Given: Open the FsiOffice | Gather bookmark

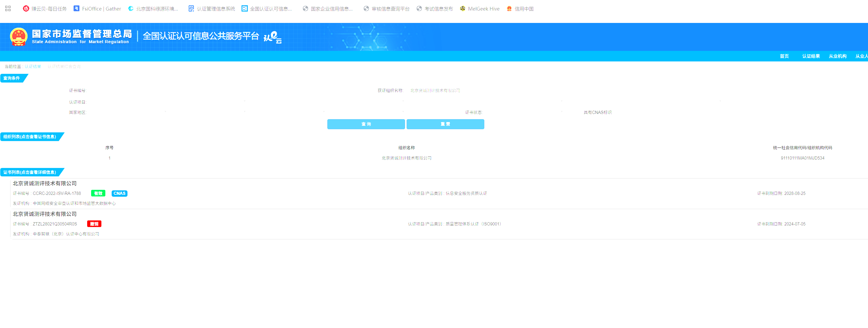Looking at the screenshot, I should 97,9.
